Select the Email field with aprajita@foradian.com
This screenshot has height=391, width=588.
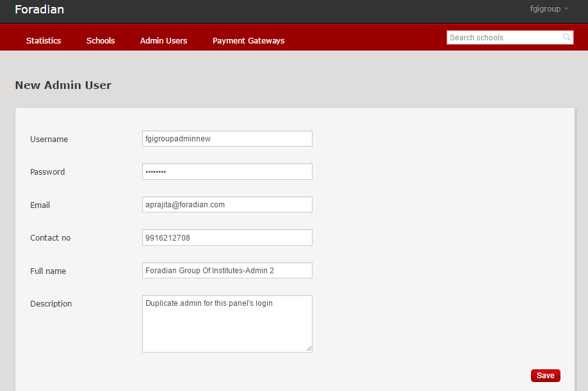tap(227, 204)
